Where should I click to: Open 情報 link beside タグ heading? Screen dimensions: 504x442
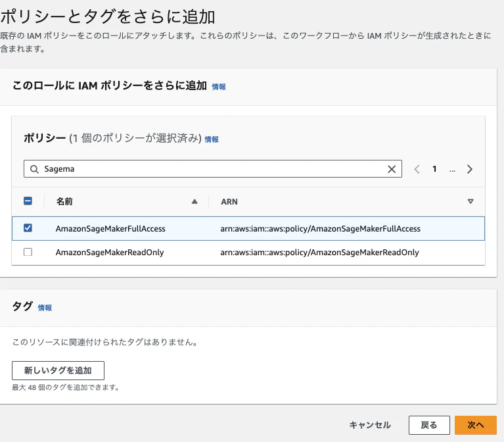(45, 308)
